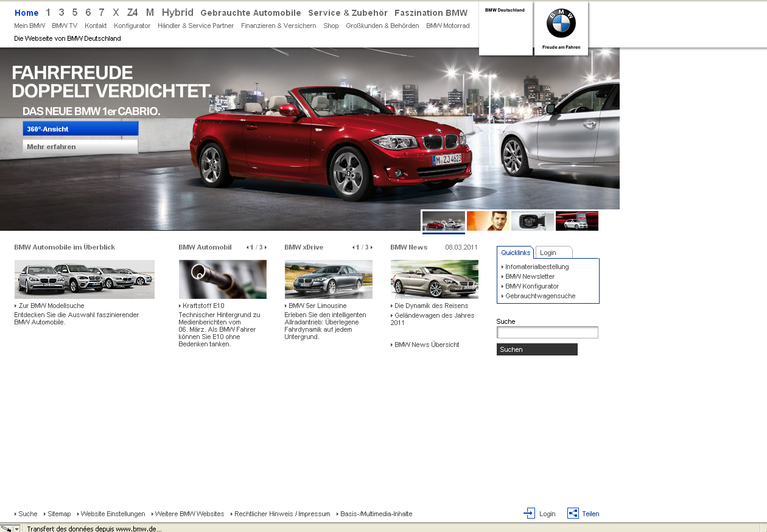The width and height of the screenshot is (767, 532).
Task: Open Shop link
Action: click(x=331, y=26)
